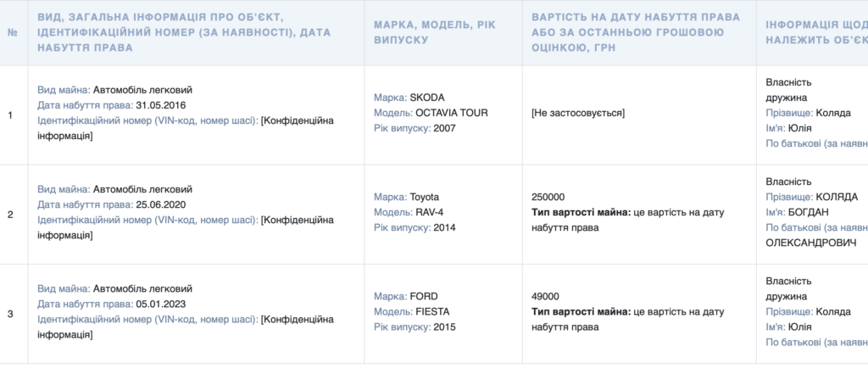Select the OCTAVIA TOUR model value

(x=452, y=113)
